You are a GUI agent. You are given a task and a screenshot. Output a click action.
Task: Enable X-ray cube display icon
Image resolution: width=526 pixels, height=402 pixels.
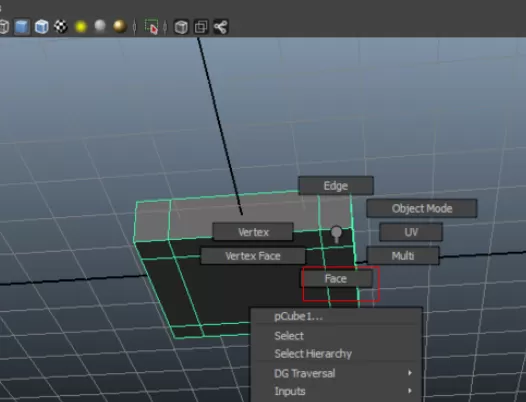click(x=181, y=27)
